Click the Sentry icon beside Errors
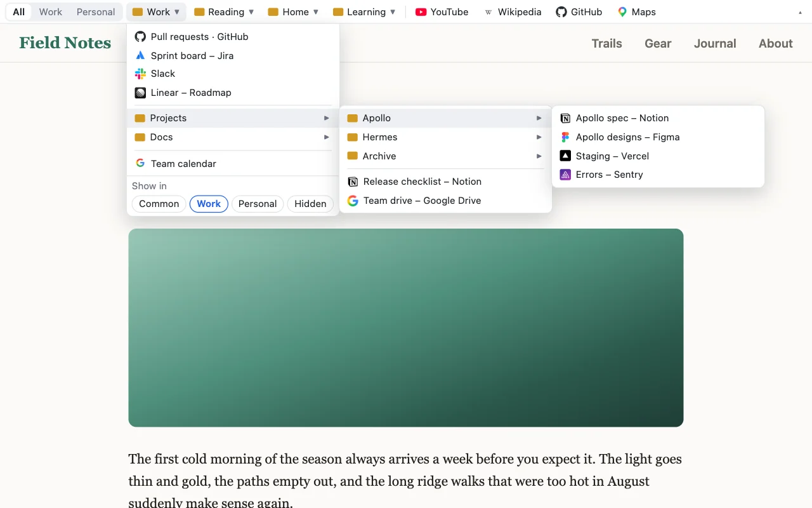The width and height of the screenshot is (812, 508). click(x=565, y=175)
